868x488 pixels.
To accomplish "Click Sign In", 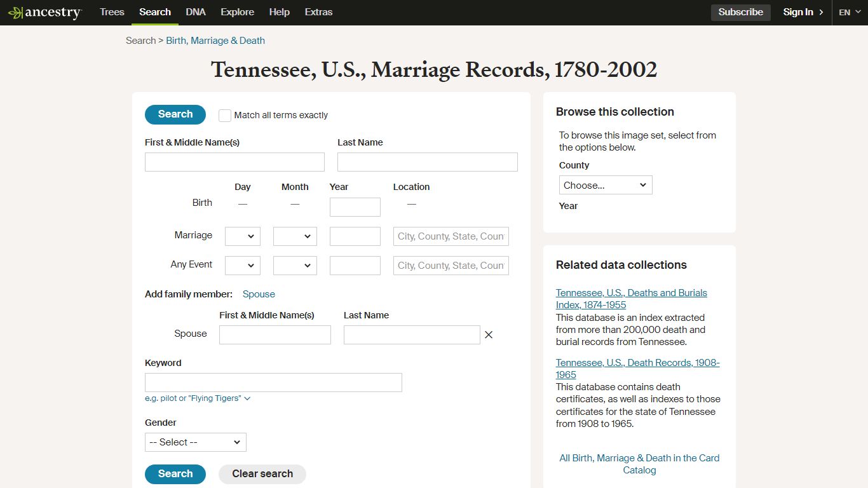I will point(803,12).
